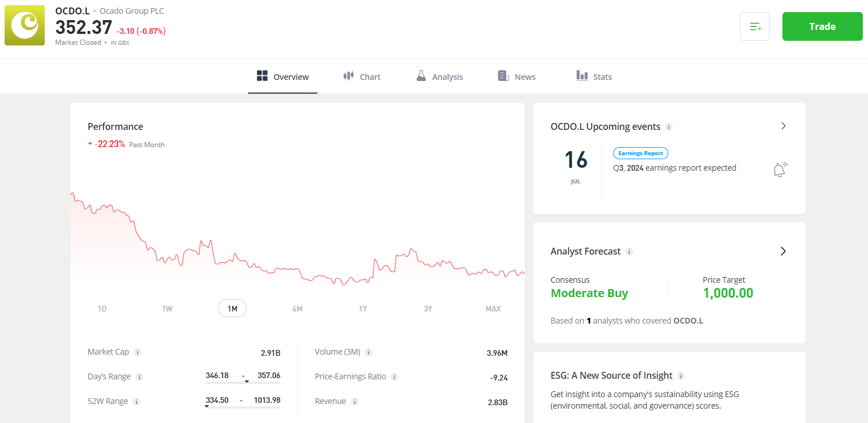The height and width of the screenshot is (423, 868).
Task: Click info icon beside Price-Earnings Ratio
Action: 394,377
